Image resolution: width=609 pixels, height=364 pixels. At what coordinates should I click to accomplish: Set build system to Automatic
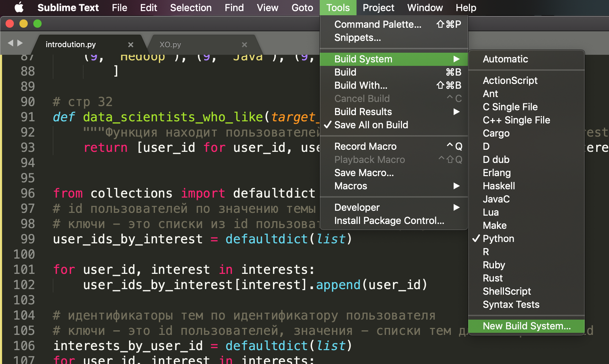coord(505,59)
